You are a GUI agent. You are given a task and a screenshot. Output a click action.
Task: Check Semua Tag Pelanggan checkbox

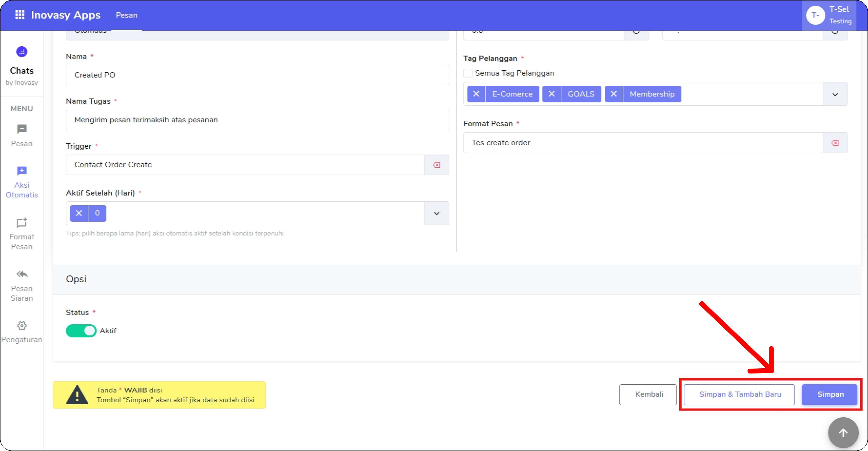[x=468, y=73]
